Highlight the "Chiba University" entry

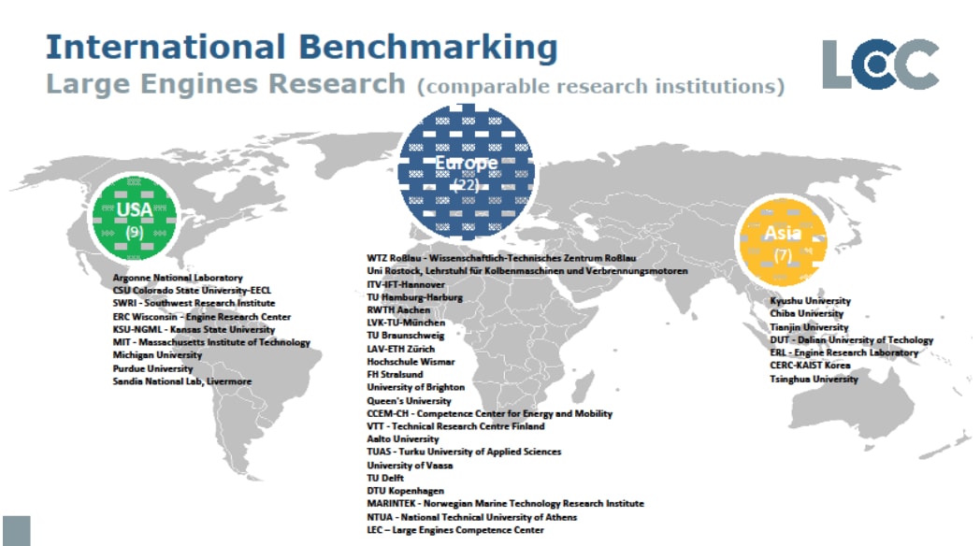806,313
